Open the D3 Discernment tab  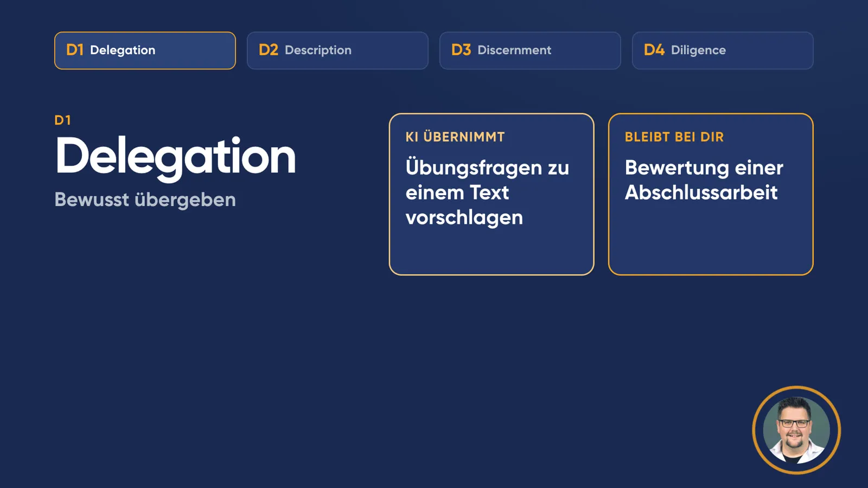(x=530, y=50)
